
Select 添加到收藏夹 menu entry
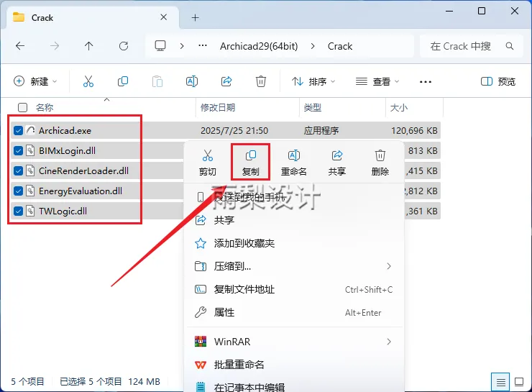point(294,243)
